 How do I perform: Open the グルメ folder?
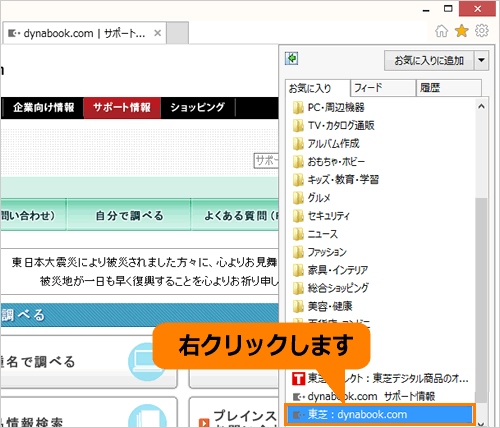point(311,198)
